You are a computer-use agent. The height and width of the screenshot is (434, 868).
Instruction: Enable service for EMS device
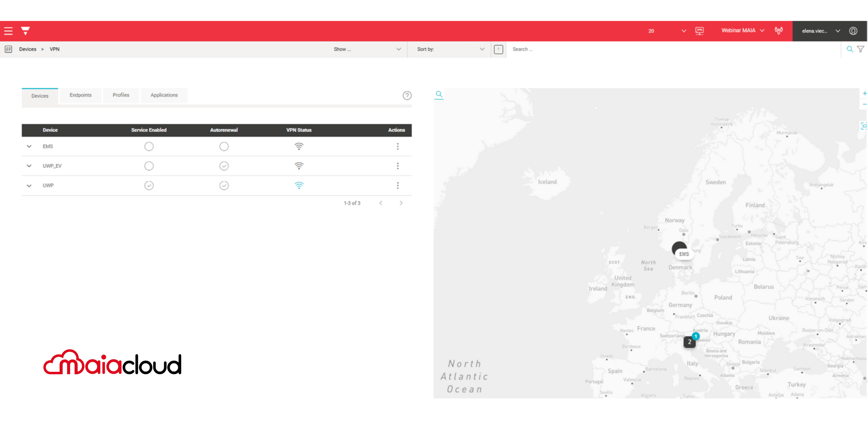[x=149, y=147]
